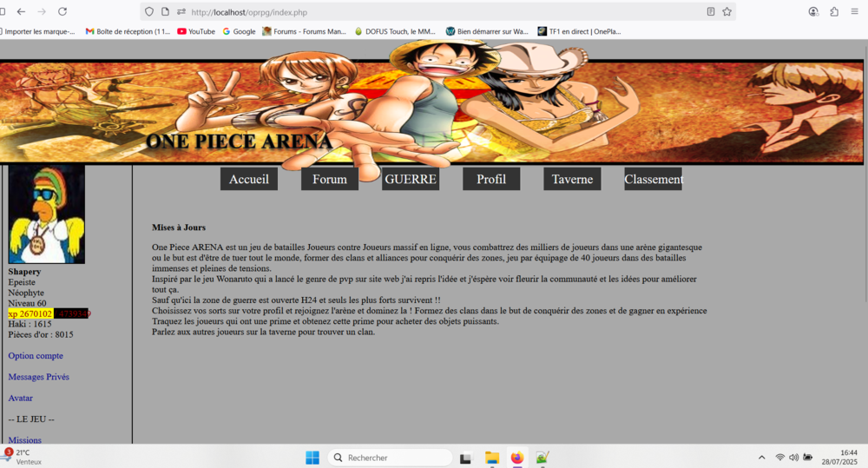Image resolution: width=868 pixels, height=468 pixels.
Task: Click the battery status icon
Action: tap(807, 458)
